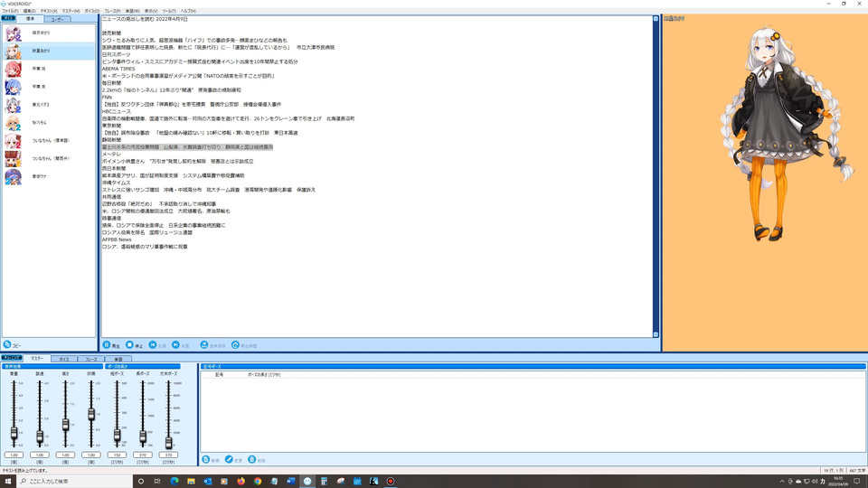Viewport: 868px width, 488px height.
Task: Click the 抑揚 intonation slider handle
Action: coord(91,413)
